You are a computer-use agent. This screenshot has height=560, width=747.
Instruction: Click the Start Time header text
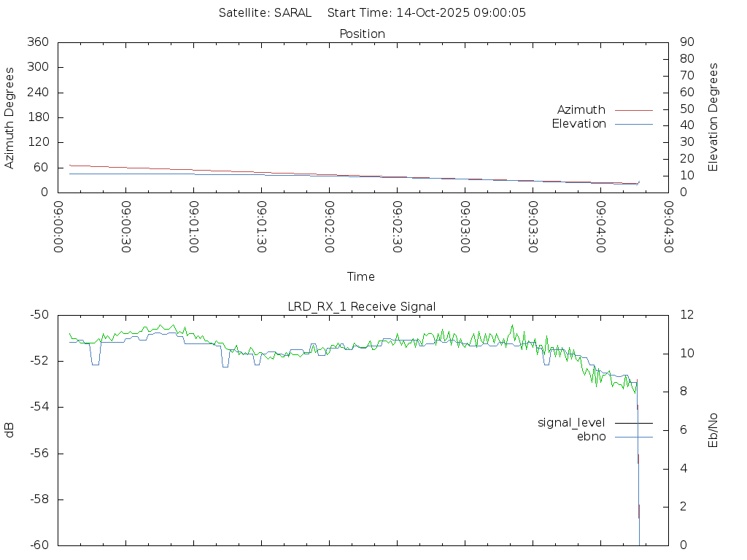click(x=427, y=12)
